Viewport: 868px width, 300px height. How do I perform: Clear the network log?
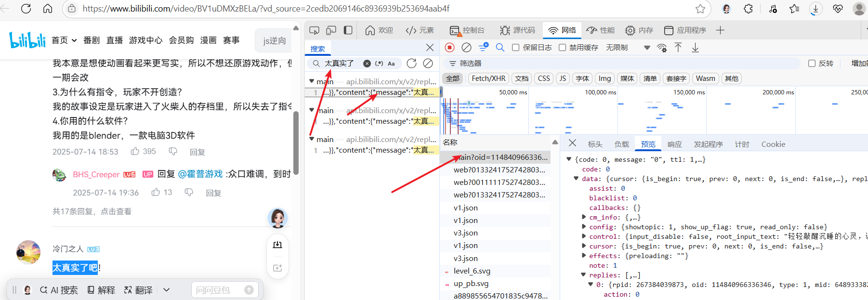tap(466, 47)
